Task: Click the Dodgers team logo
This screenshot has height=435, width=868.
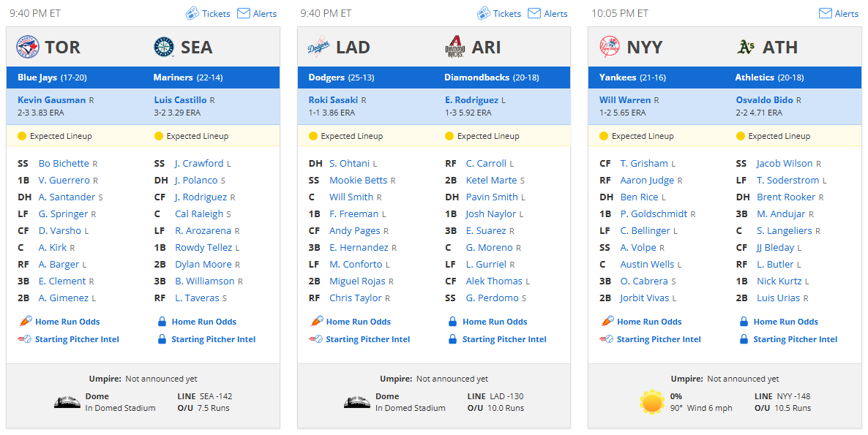Action: pos(319,47)
